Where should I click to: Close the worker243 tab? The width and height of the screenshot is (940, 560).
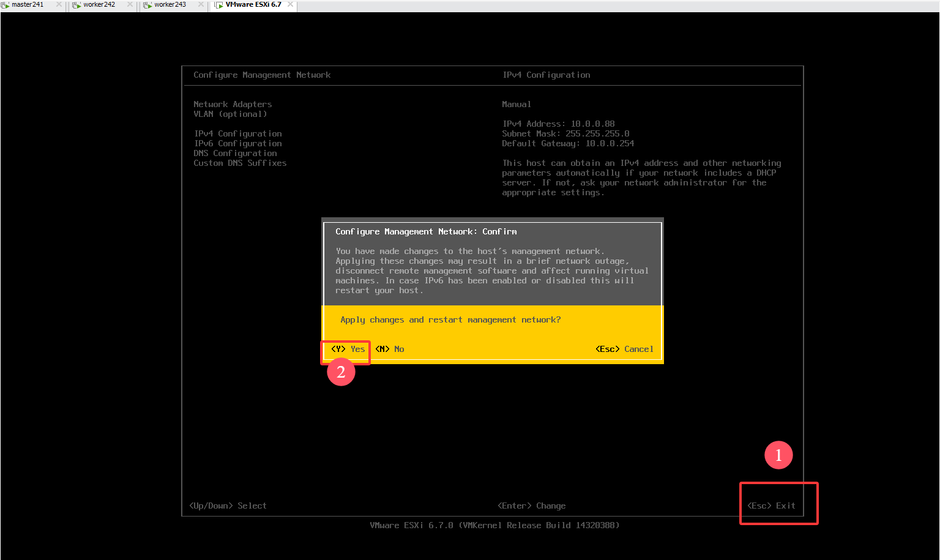[x=201, y=4]
